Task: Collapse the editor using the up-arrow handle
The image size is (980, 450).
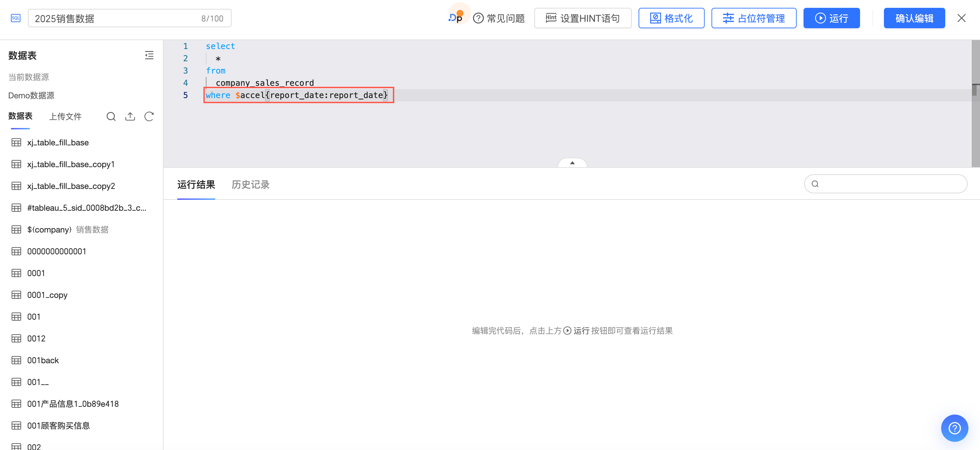Action: pyautogui.click(x=572, y=163)
